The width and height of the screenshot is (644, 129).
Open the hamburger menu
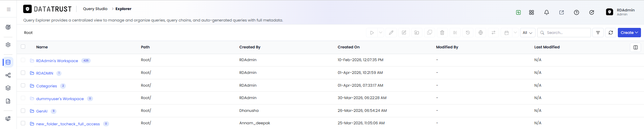point(9,9)
